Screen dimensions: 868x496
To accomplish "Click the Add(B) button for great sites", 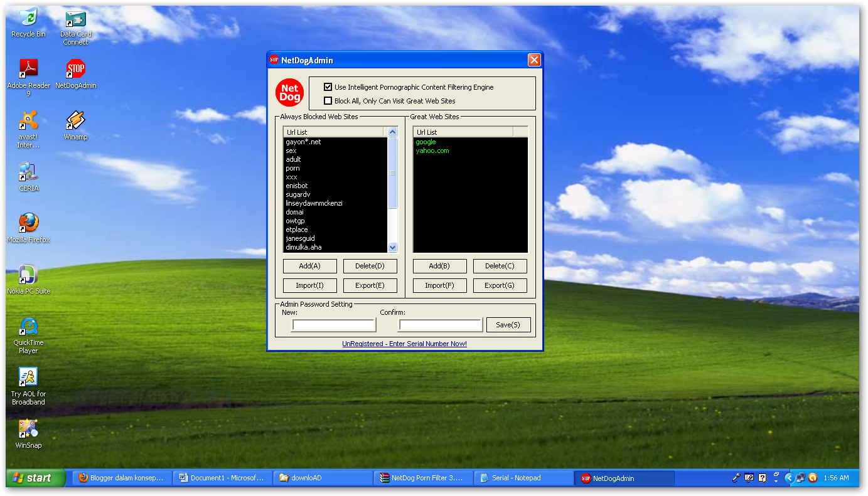I will 440,266.
